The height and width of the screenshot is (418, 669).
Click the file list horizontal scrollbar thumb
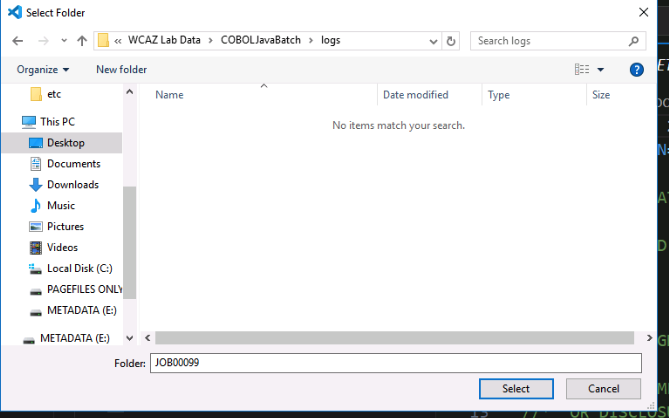point(395,338)
